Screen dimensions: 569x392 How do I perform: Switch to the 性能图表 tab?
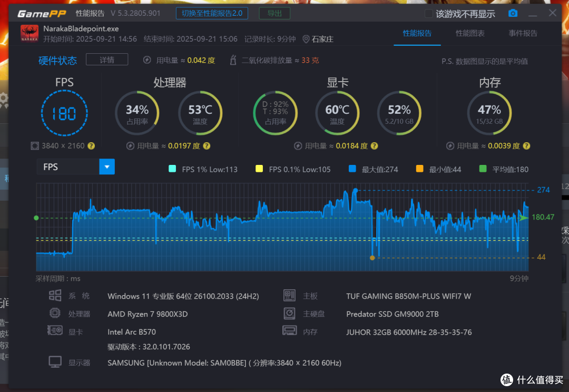470,33
